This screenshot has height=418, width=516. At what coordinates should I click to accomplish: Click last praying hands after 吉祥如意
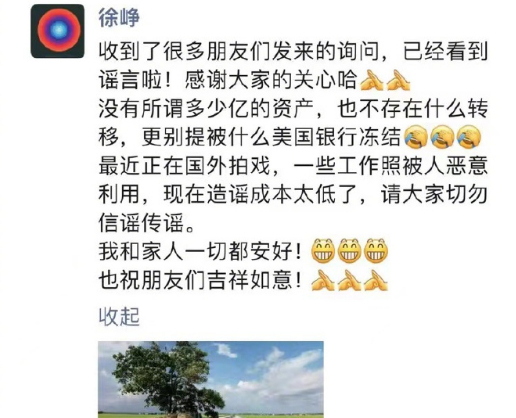[x=376, y=280]
